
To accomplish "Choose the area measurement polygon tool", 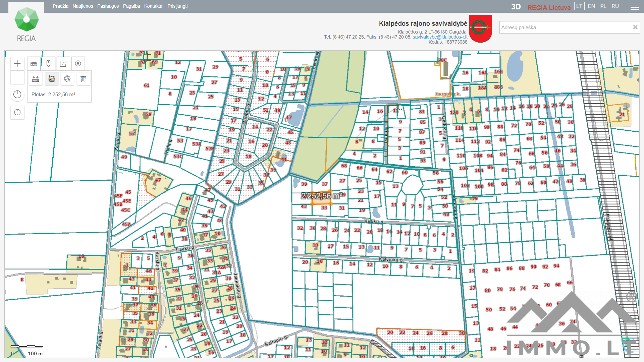I will click(52, 79).
